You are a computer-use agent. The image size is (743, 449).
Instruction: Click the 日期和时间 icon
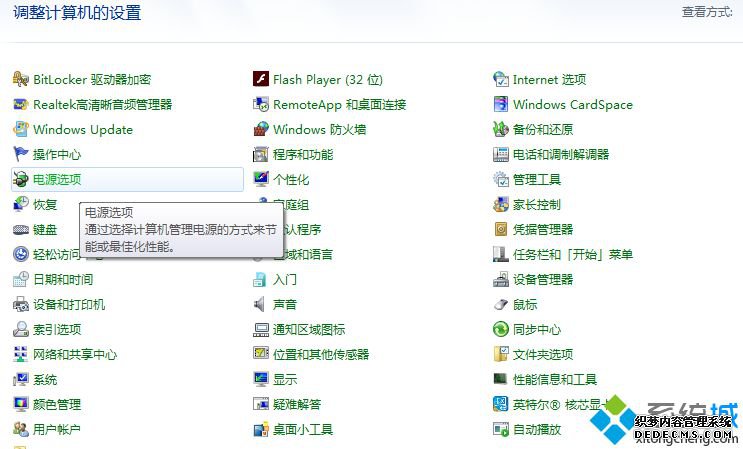21,279
